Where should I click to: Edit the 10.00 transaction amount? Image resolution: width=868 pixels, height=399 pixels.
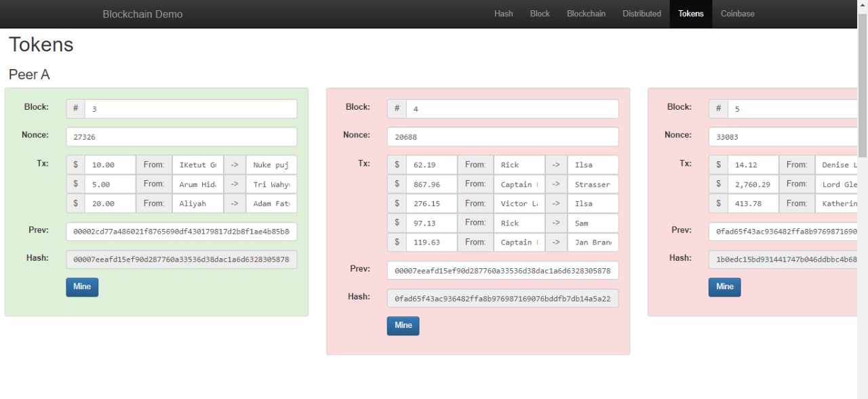tap(110, 165)
